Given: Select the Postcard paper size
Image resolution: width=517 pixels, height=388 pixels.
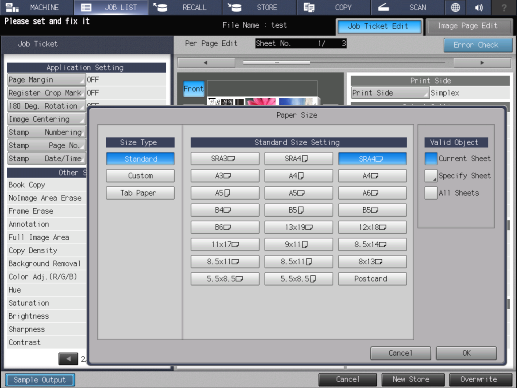Looking at the screenshot, I should pos(372,279).
